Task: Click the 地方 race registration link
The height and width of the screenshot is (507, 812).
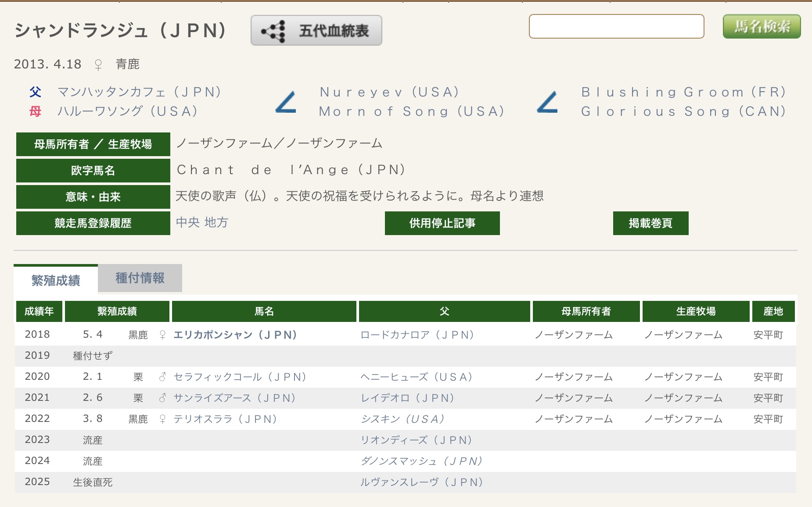Action: (216, 223)
